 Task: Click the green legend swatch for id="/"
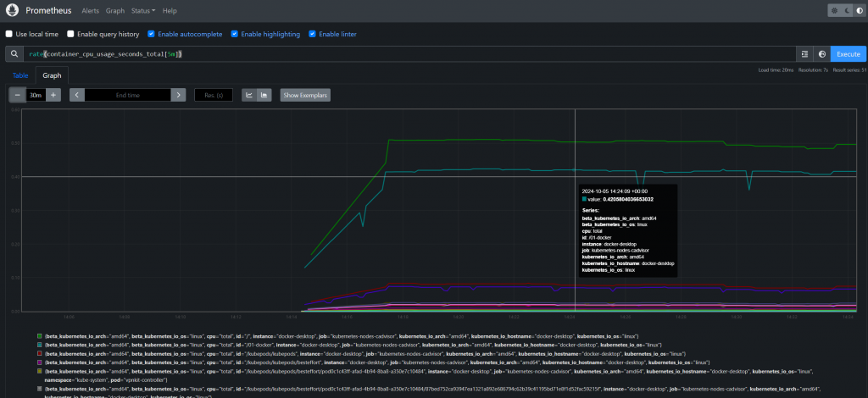[x=39, y=336]
